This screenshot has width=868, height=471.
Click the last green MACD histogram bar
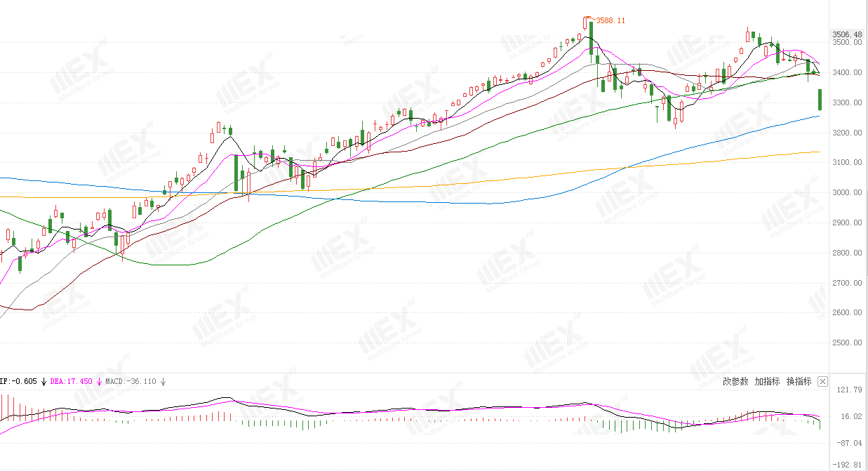819,424
